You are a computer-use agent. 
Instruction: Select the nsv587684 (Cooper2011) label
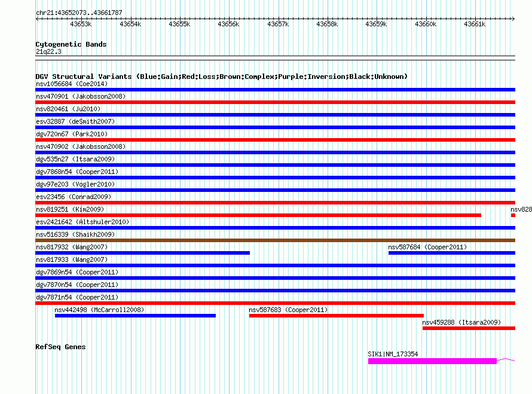pyautogui.click(x=427, y=247)
